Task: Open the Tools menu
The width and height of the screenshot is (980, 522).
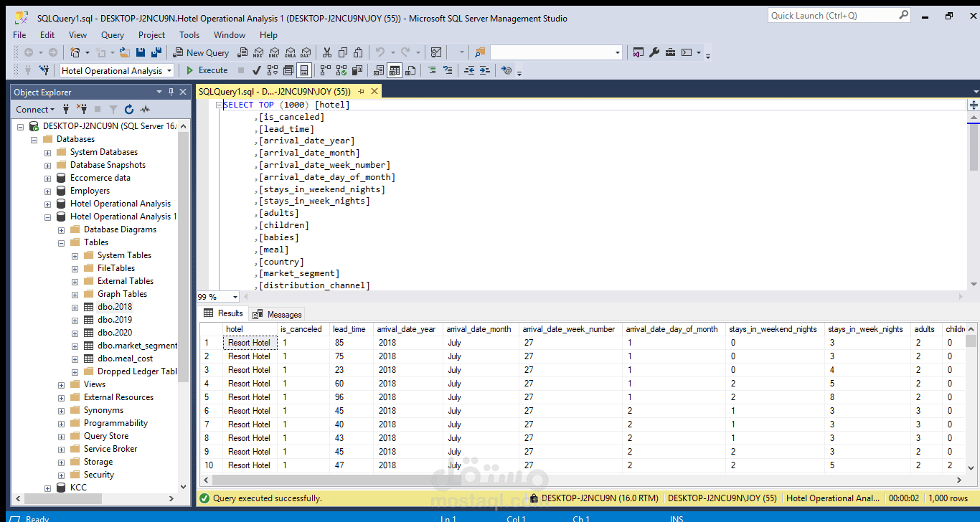Action: [189, 34]
